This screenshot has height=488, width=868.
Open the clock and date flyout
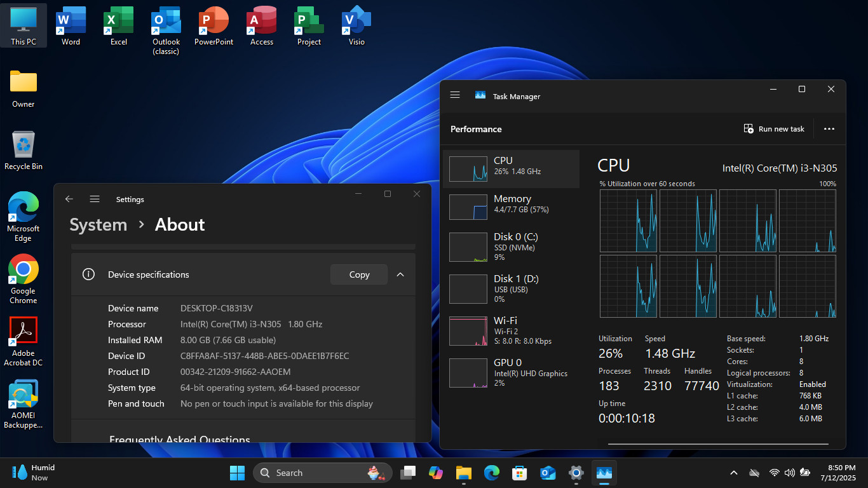[838, 473]
